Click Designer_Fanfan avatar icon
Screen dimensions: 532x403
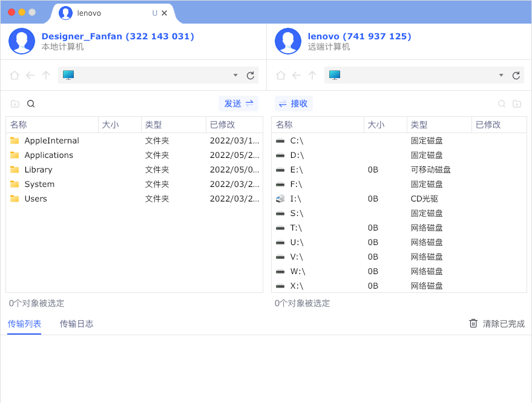coord(22,41)
